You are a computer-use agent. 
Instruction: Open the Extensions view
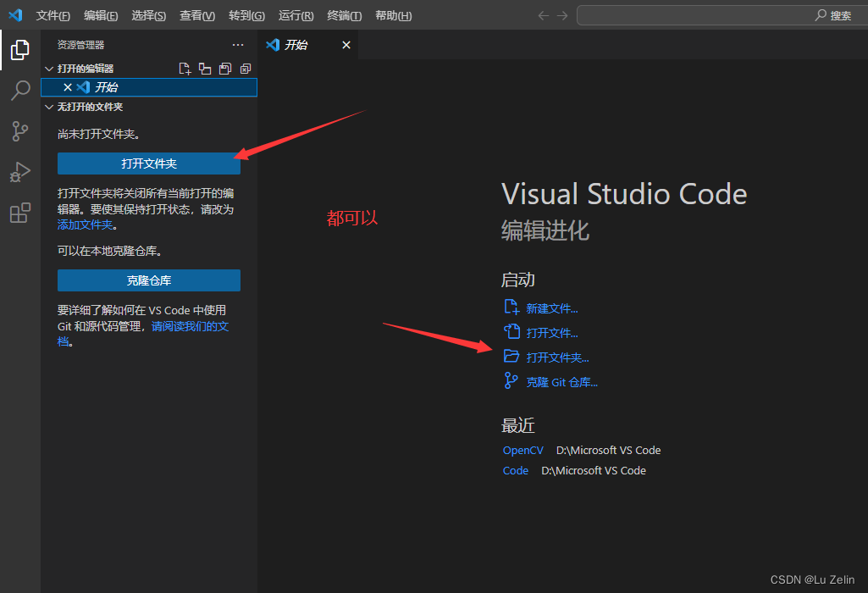pyautogui.click(x=19, y=212)
